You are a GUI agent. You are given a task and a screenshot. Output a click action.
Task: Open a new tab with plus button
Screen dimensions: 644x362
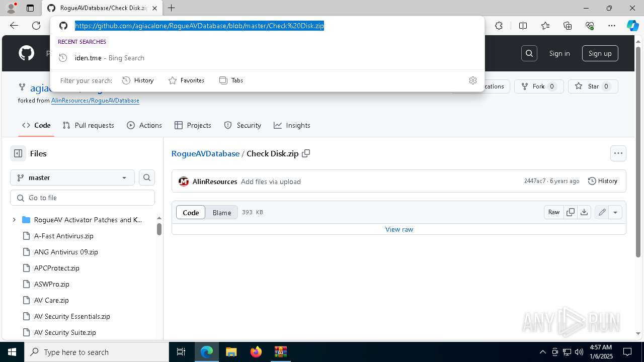point(172,8)
